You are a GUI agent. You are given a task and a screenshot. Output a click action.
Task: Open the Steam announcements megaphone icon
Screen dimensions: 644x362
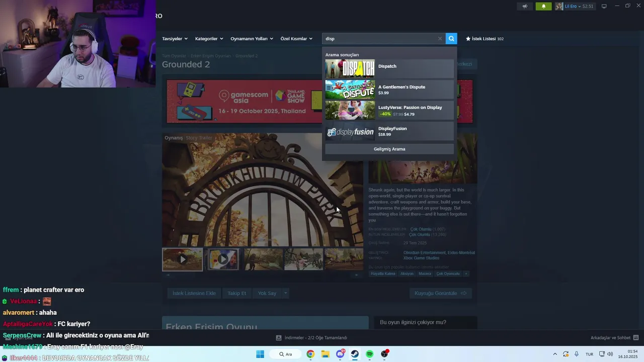(x=525, y=7)
